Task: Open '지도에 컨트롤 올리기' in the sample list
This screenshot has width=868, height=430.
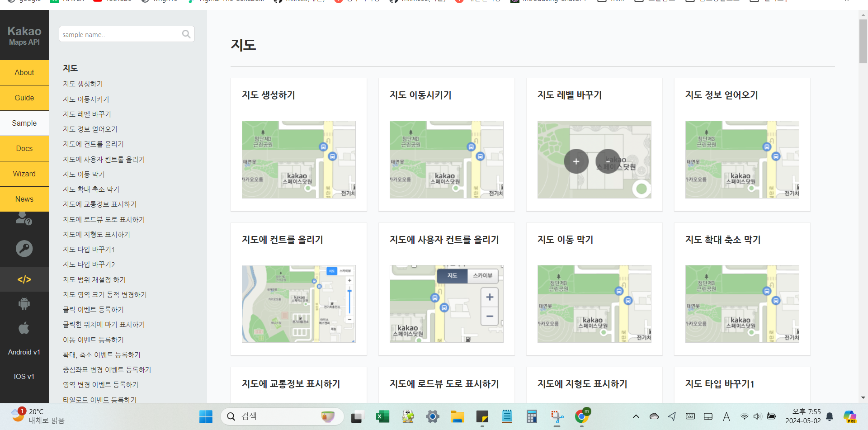Action: point(93,144)
